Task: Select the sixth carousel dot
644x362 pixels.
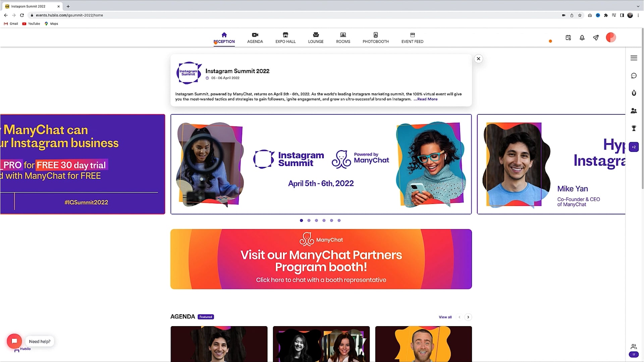Action: tap(339, 220)
